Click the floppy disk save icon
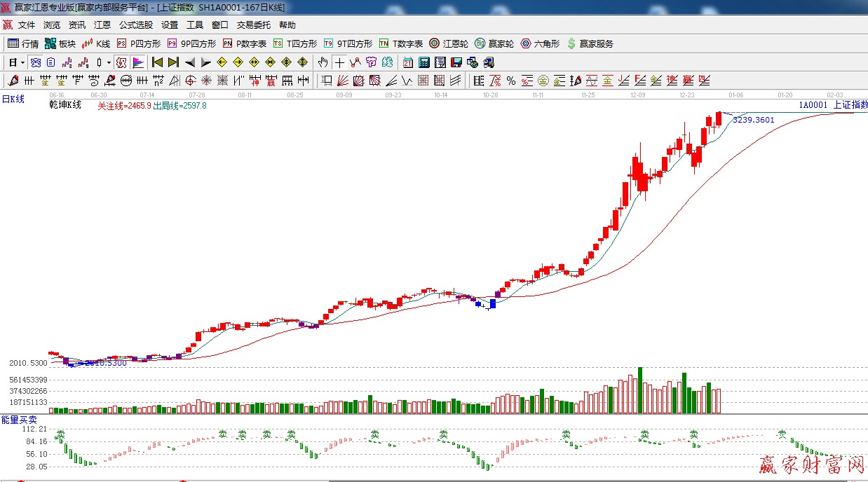 click(456, 62)
